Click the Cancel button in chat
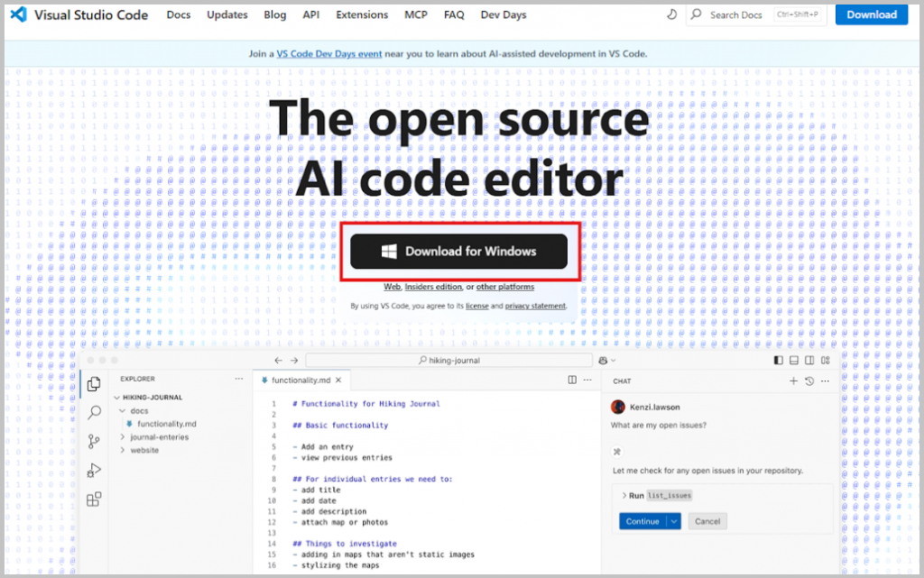Screen dimensions: 924x578 pyautogui.click(x=707, y=521)
